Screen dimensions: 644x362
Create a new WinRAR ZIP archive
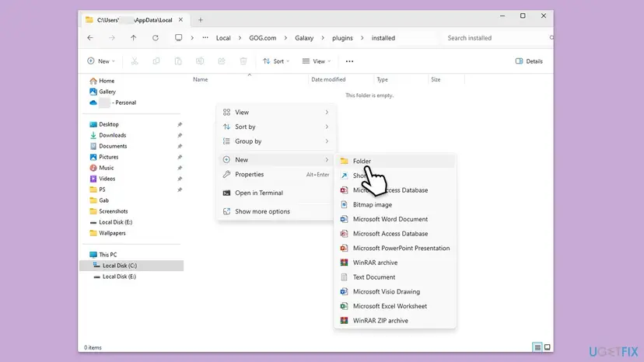(x=395, y=321)
